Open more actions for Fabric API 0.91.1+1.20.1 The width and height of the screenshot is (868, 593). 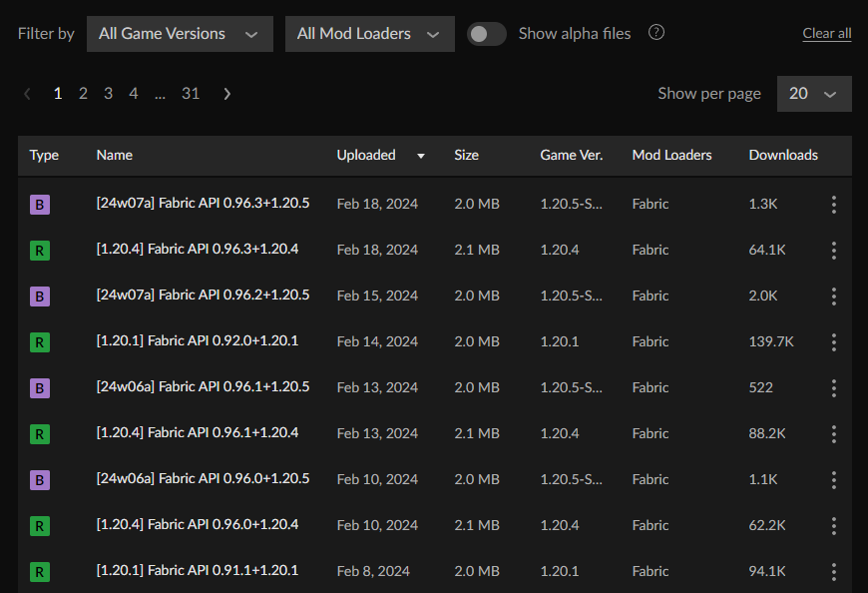point(834,572)
